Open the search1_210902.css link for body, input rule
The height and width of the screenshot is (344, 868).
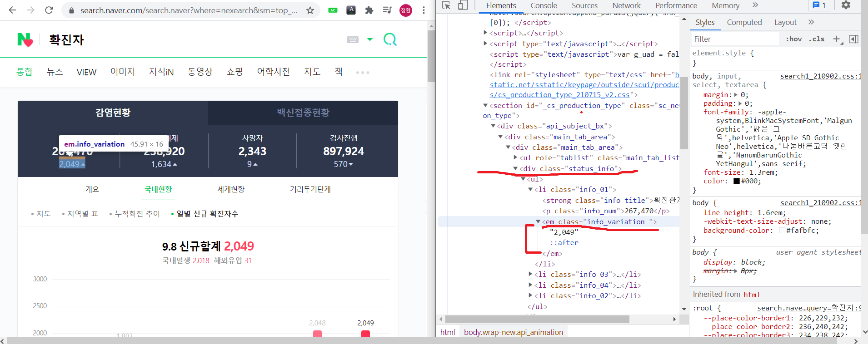click(820, 76)
